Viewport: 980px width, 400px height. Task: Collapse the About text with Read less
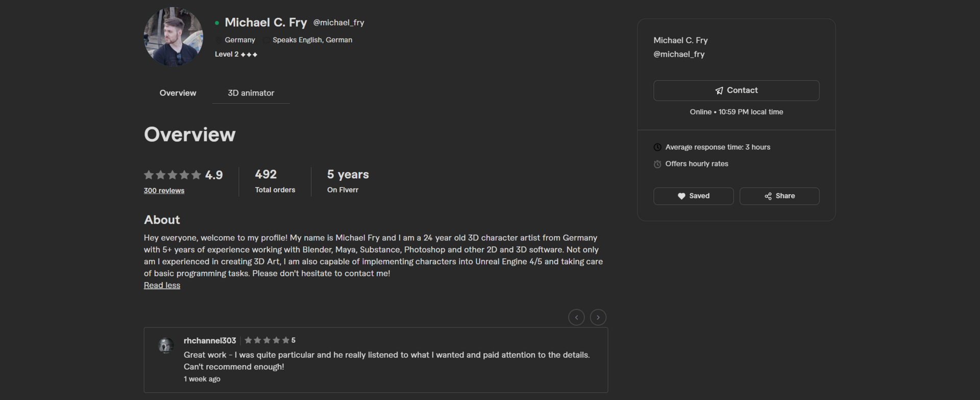point(162,285)
